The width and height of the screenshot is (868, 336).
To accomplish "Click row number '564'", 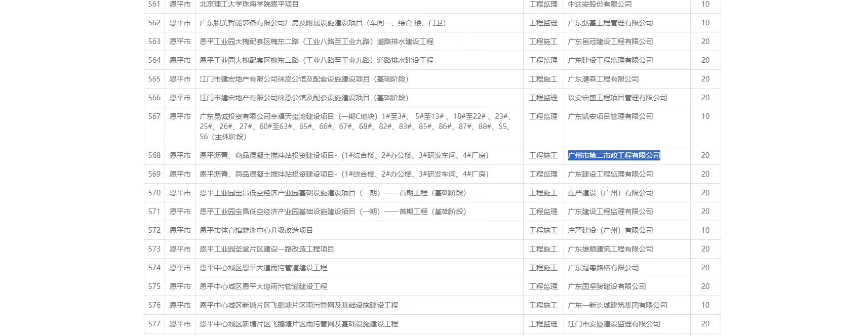I will coord(154,60).
